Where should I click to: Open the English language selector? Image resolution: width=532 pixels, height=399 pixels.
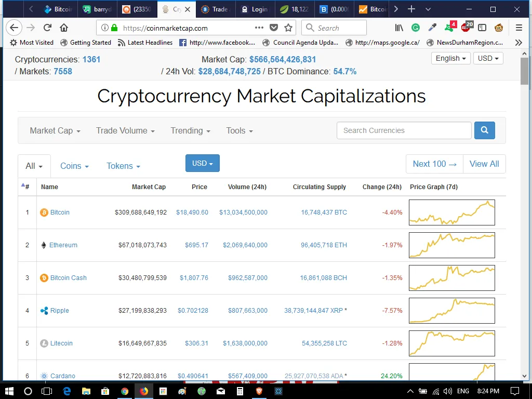[450, 58]
